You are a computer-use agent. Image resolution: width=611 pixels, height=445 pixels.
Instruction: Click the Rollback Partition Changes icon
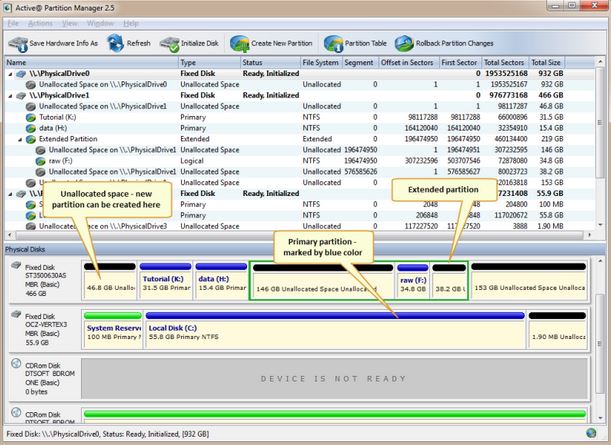click(x=404, y=44)
